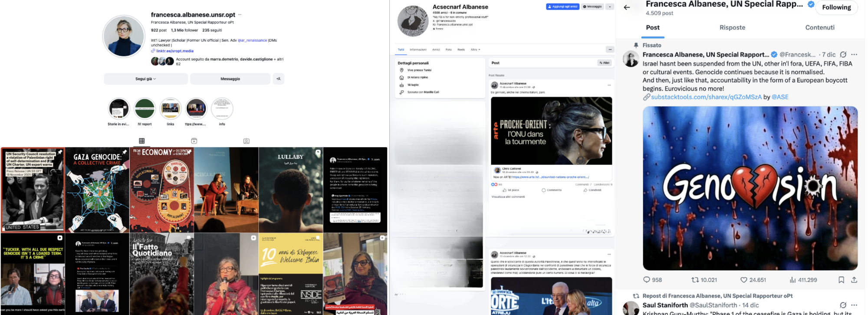Open the Facebook post Filtri options
This screenshot has height=315, width=868.
[604, 63]
